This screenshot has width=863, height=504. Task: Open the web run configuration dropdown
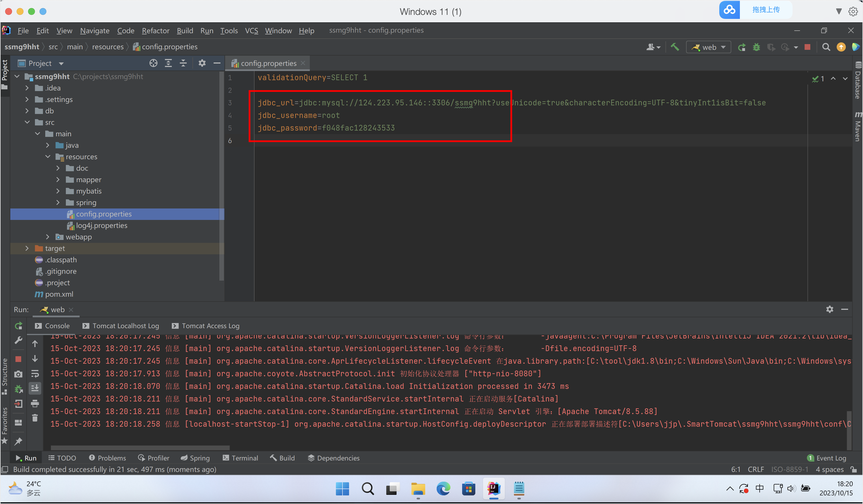pyautogui.click(x=709, y=47)
